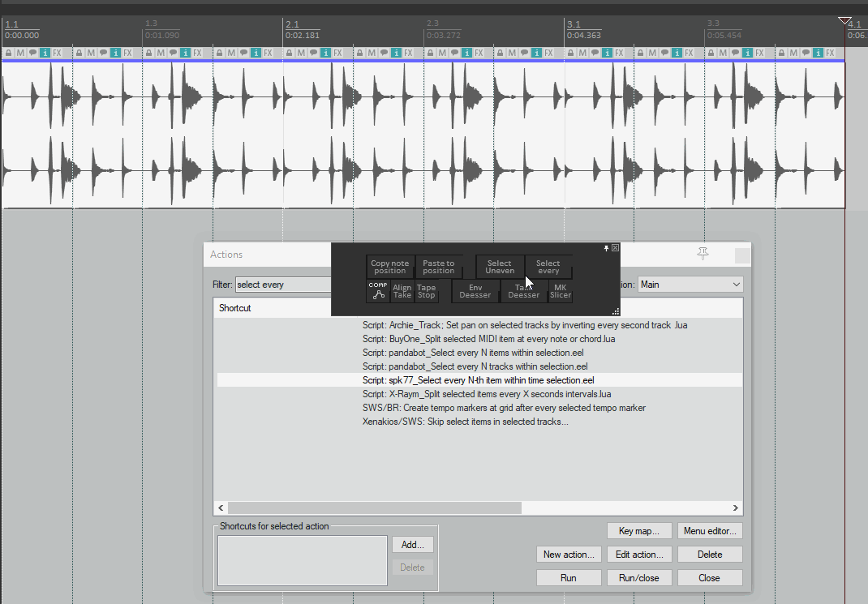The height and width of the screenshot is (604, 868).
Task: Pin the floating toolbar with its pin icon
Action: click(605, 248)
